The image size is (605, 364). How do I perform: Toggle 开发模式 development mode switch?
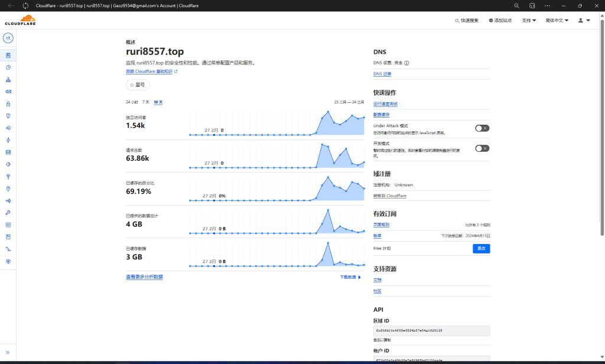pyautogui.click(x=482, y=148)
